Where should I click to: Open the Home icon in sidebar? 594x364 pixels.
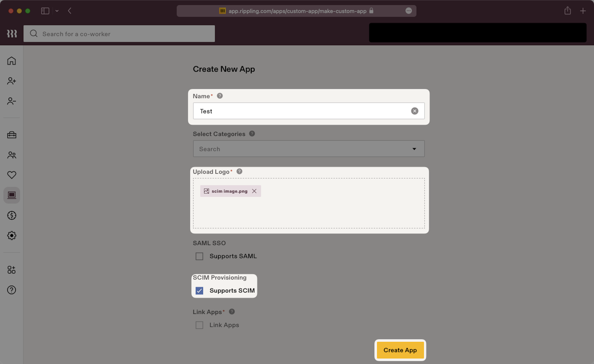point(11,61)
